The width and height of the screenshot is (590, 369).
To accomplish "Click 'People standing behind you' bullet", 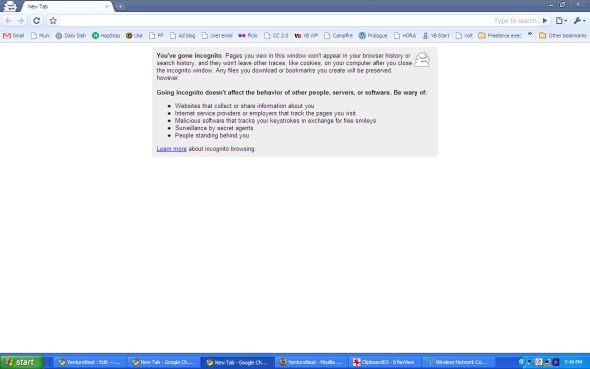I will tap(211, 135).
